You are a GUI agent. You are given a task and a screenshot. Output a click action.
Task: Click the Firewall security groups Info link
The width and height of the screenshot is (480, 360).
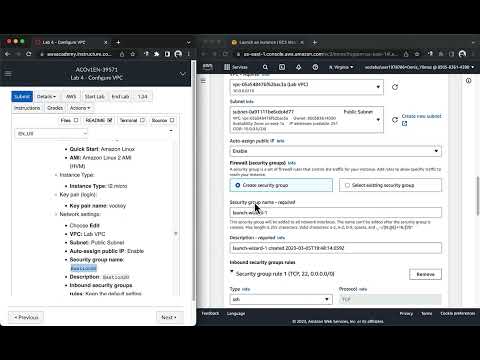pos(292,163)
